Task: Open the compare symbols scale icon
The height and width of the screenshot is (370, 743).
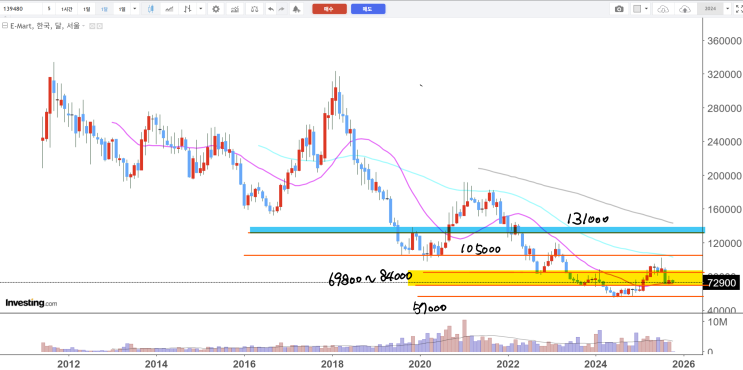Action: 255,9
